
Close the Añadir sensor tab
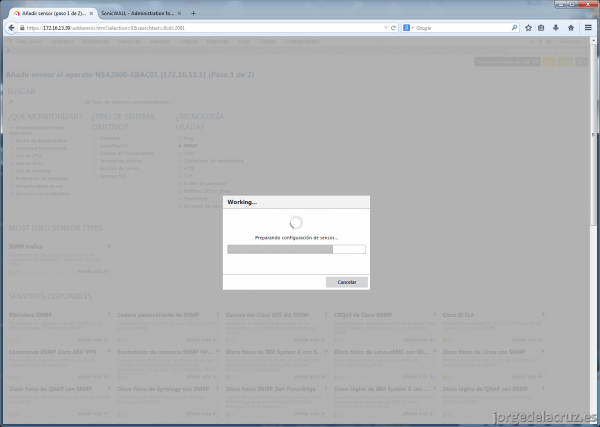pyautogui.click(x=91, y=13)
